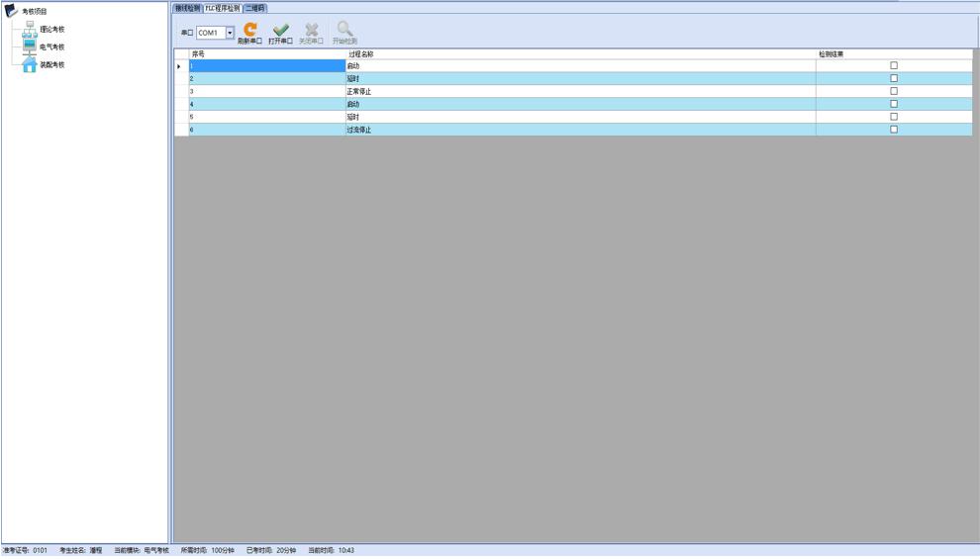
Task: Click the 刷新串口 refresh icon
Action: 249,31
